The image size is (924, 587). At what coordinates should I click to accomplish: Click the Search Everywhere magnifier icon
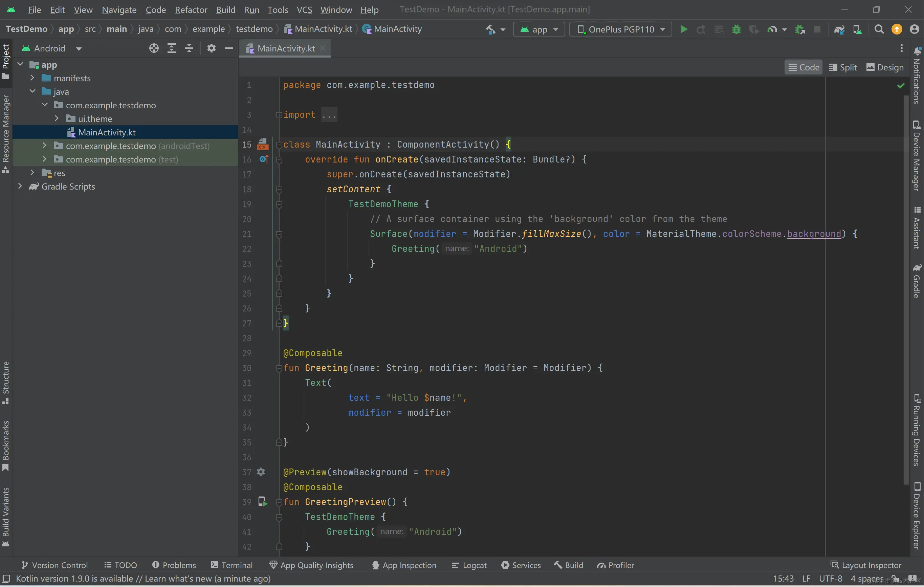point(879,29)
